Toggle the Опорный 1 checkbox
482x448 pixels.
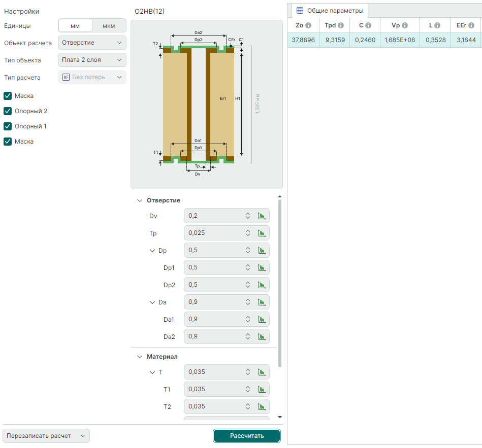pyautogui.click(x=8, y=126)
